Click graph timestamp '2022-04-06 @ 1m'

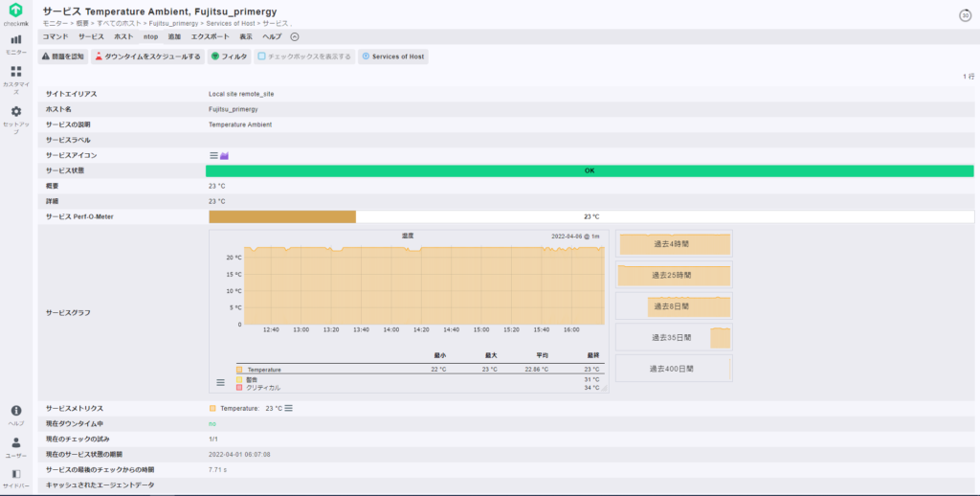pyautogui.click(x=575, y=237)
